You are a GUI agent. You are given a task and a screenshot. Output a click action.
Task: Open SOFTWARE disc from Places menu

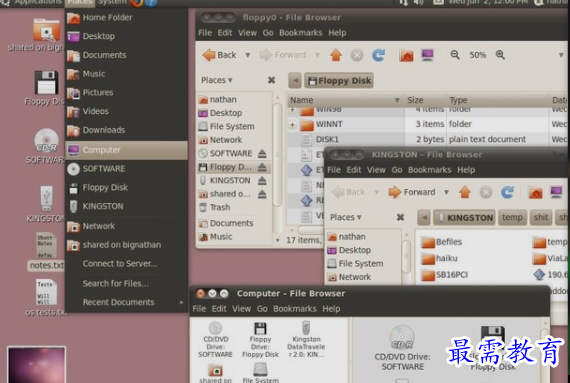pos(126,169)
